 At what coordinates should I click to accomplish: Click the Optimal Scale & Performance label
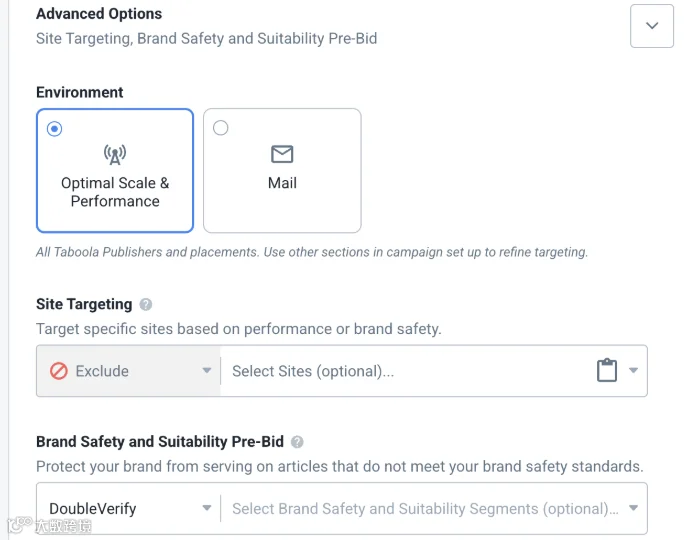(115, 192)
